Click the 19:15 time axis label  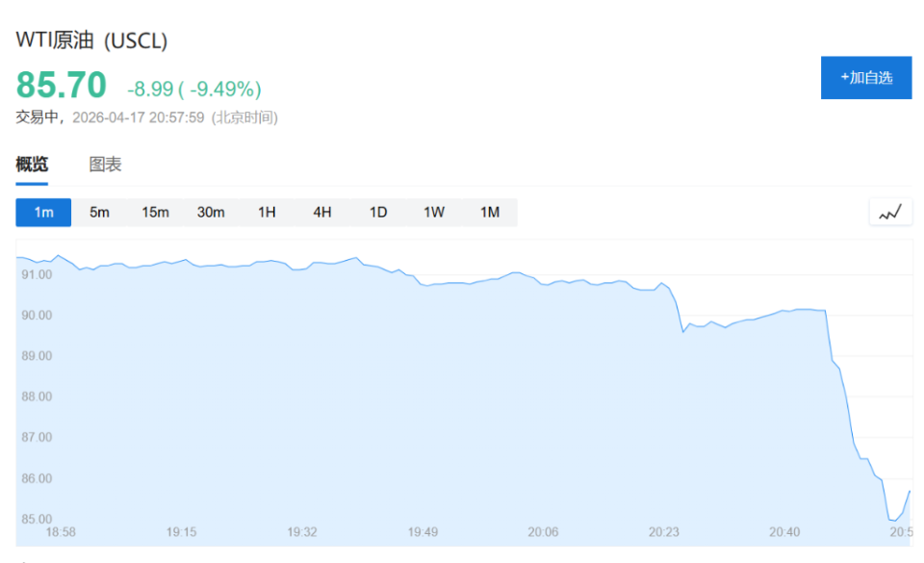(x=182, y=532)
